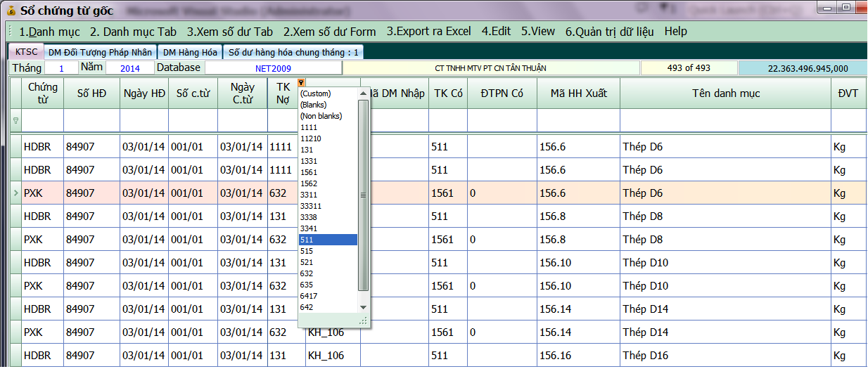Click the Tên danh mục column header
868x369 pixels.
tap(725, 93)
